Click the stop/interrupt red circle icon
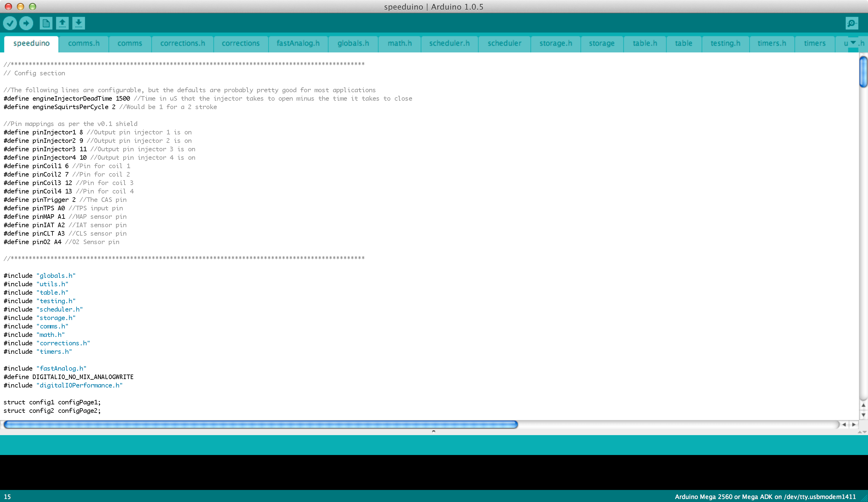Viewport: 868px width, 502px height. (7, 7)
